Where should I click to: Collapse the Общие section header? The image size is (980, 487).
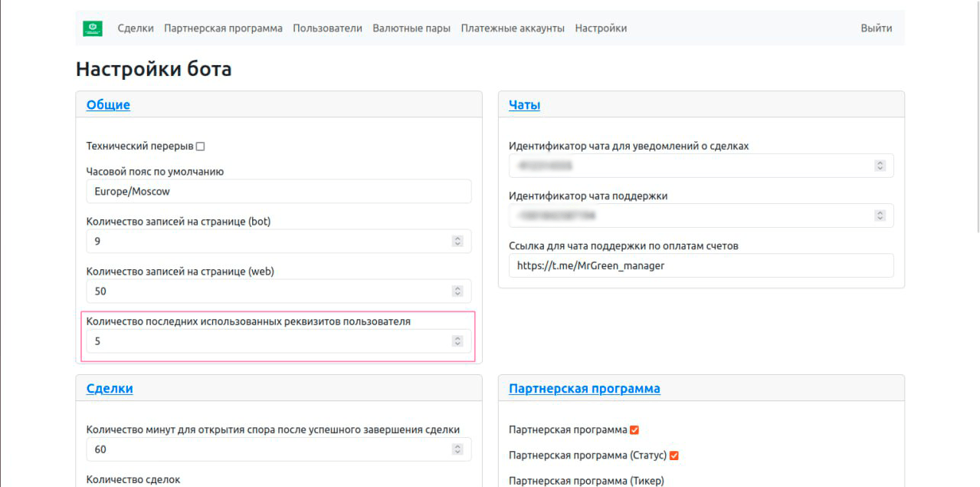[108, 105]
